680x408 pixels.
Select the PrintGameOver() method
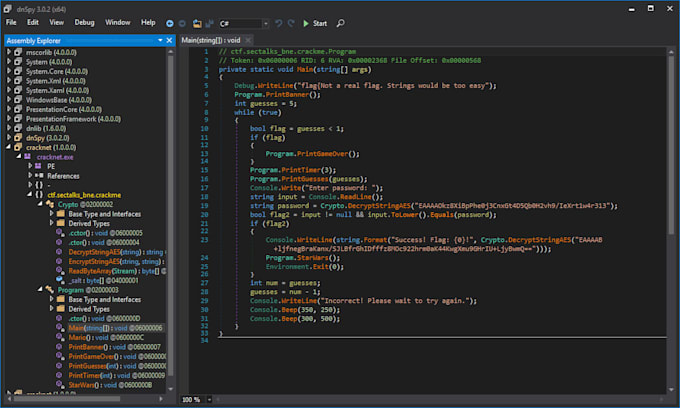click(x=117, y=356)
